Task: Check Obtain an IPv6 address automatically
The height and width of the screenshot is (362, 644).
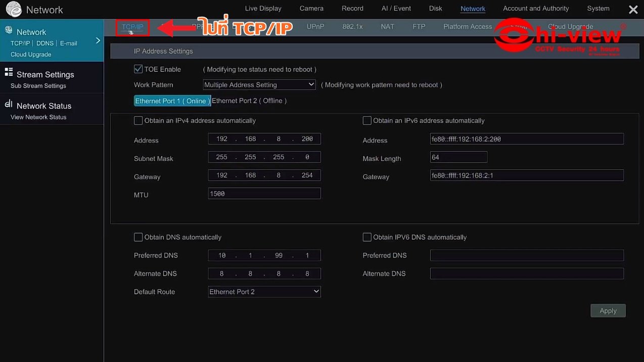Action: point(367,121)
